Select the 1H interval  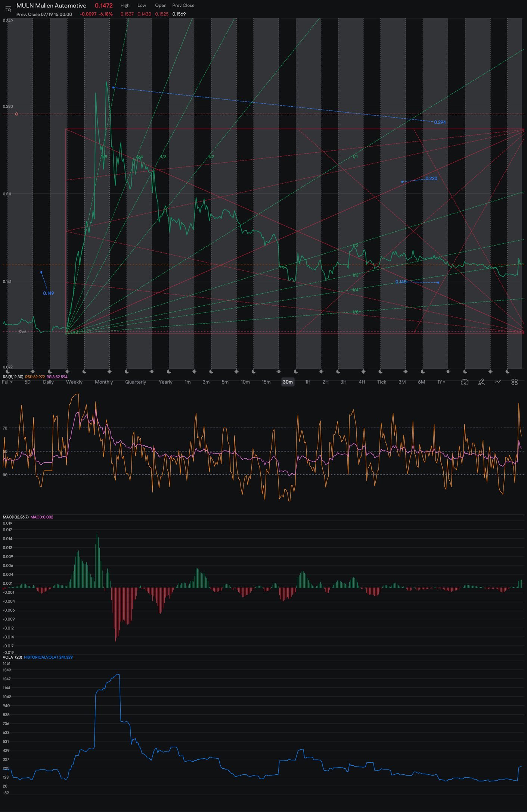[308, 382]
